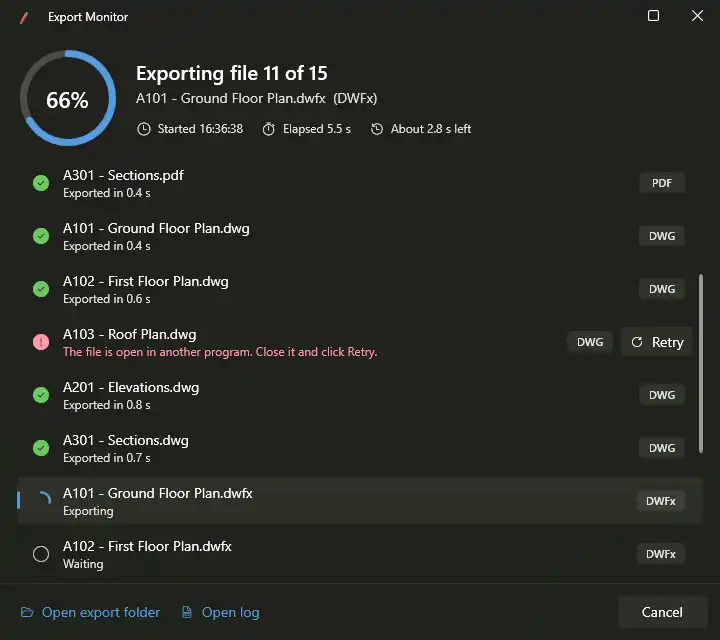
Task: Retry exporting A103 - Roof Plan.dwg
Action: pyautogui.click(x=657, y=342)
